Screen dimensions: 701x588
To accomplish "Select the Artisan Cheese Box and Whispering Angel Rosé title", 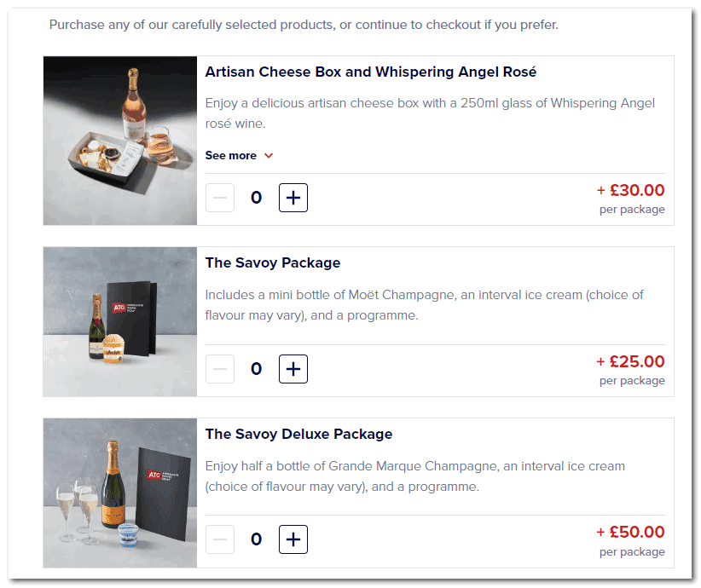I will coord(371,72).
